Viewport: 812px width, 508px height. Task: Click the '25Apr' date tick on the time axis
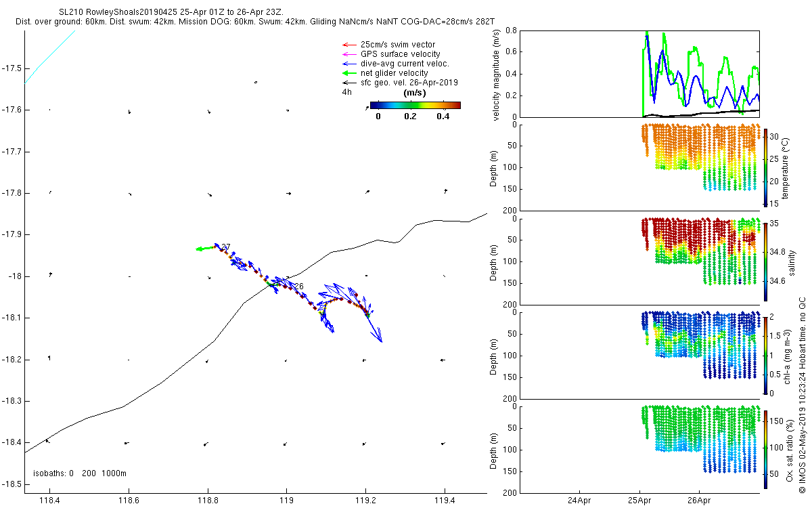coord(639,501)
